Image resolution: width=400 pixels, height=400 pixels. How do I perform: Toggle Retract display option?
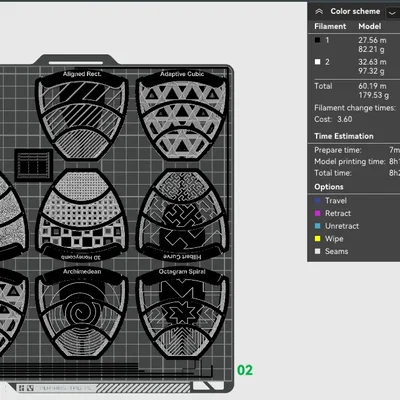click(x=318, y=213)
